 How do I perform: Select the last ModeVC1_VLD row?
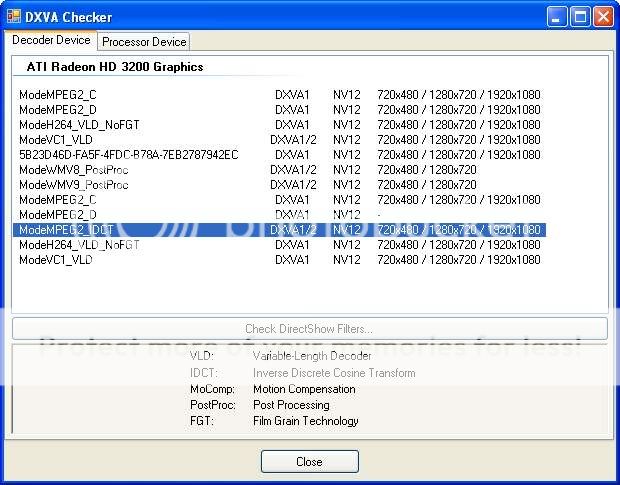(280, 260)
